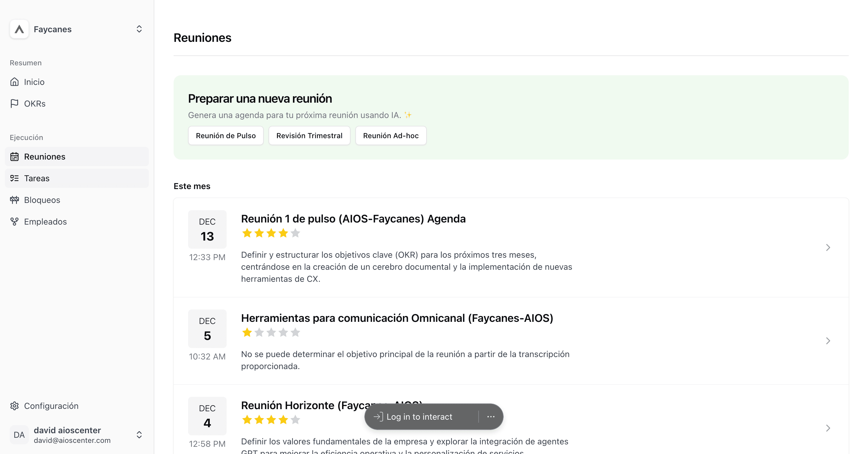This screenshot has height=454, width=868.
Task: Open Configuración settings
Action: [77, 406]
